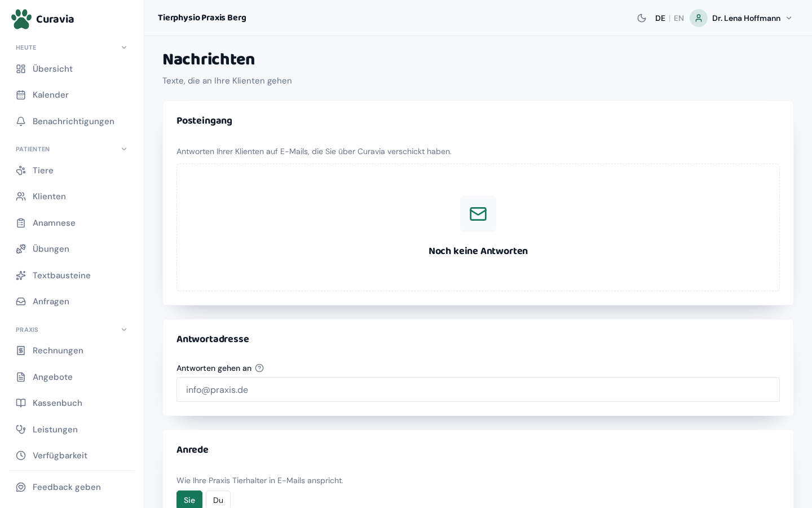Focus the info@praxis.de reply address field
Screen dimensions: 812x508
pos(478,389)
